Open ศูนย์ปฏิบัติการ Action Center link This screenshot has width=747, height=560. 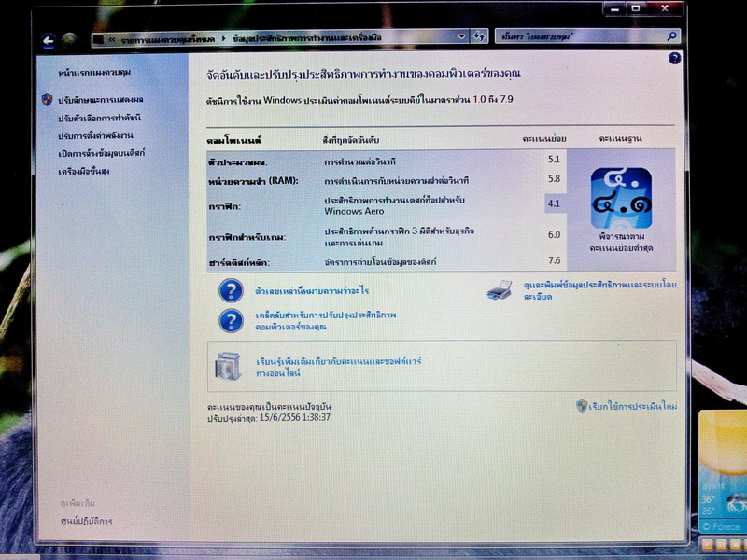pos(86,521)
